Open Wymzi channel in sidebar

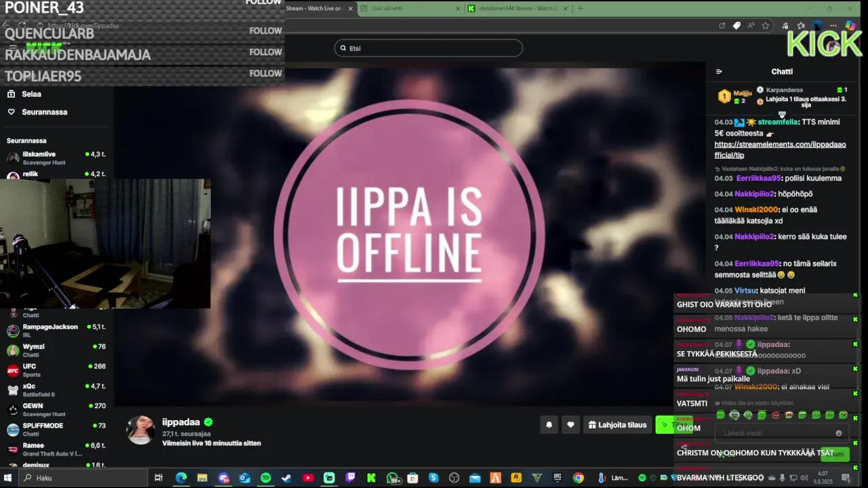[x=56, y=350]
